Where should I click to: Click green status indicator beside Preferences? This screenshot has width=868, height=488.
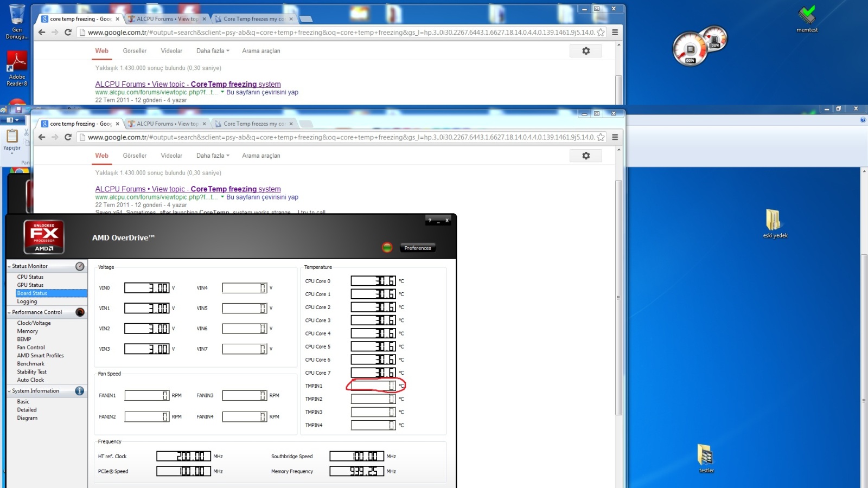(x=387, y=248)
